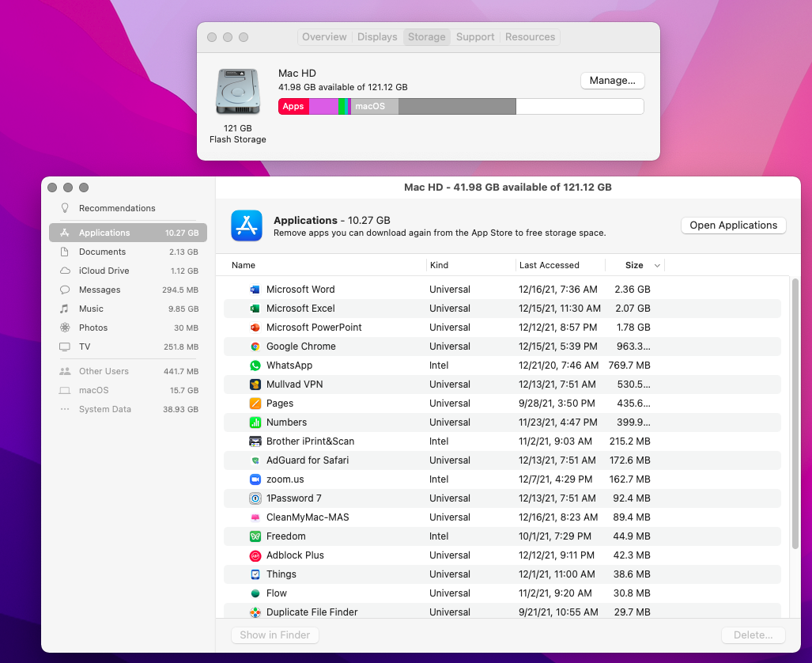
Task: Click the WhatsApp app icon
Action: [255, 366]
